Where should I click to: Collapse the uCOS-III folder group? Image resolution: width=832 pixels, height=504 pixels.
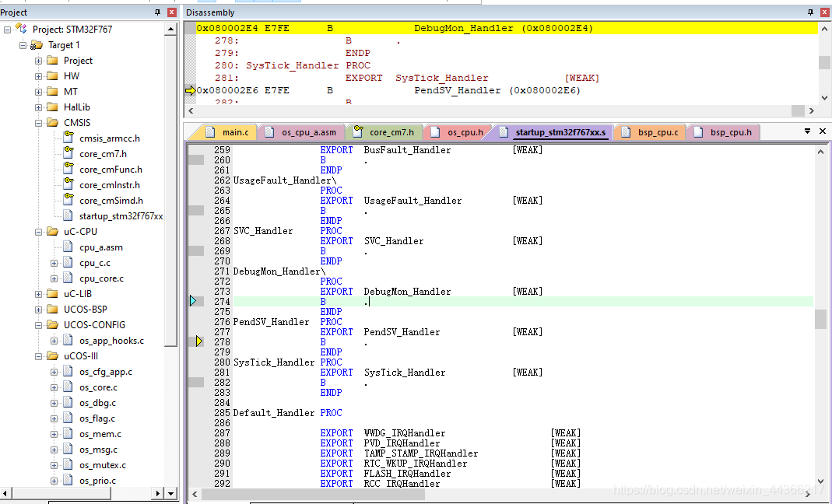(x=38, y=356)
